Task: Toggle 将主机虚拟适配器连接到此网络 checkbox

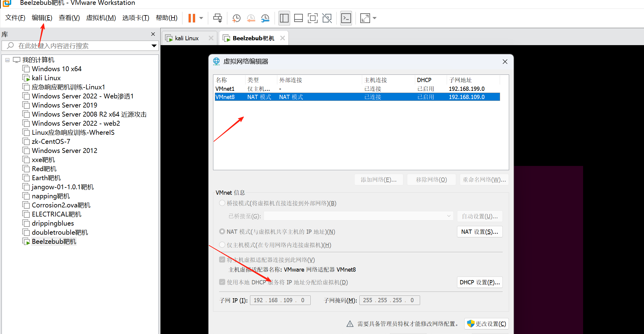Action: [x=222, y=260]
